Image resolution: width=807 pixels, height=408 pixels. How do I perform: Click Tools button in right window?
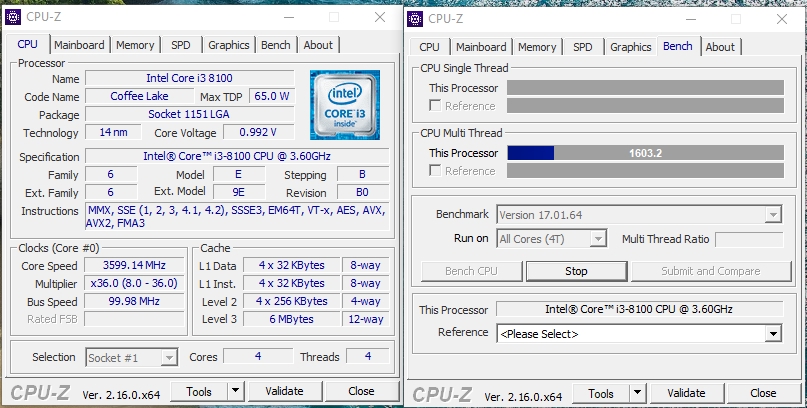click(601, 394)
